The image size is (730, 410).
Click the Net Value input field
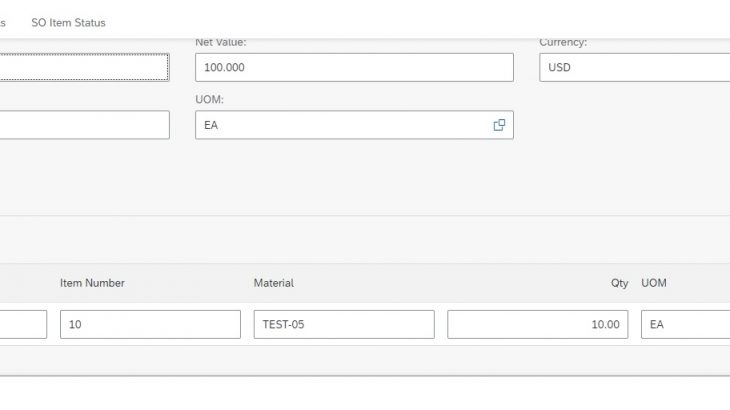point(354,67)
